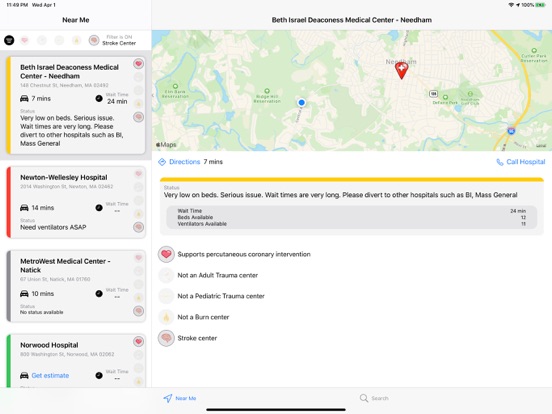Tap the car icon beside 7 mins
This screenshot has width=552, height=414.
[24, 99]
